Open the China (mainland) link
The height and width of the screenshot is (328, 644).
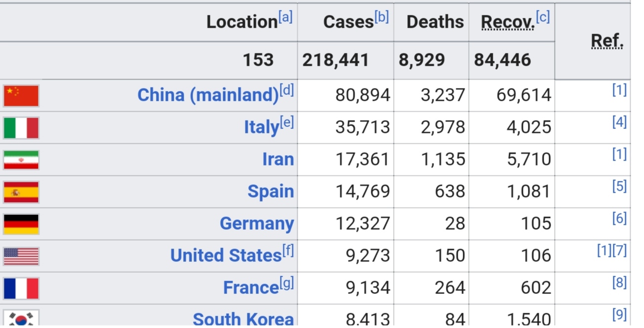click(x=208, y=95)
